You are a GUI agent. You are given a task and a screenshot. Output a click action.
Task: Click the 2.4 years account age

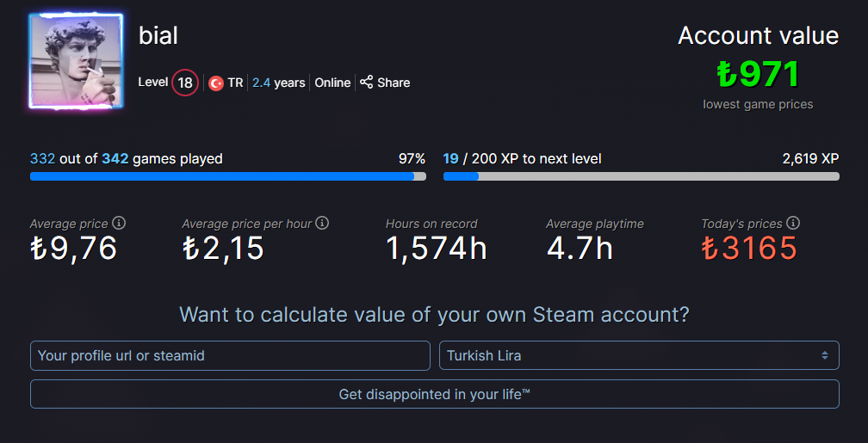[x=278, y=83]
